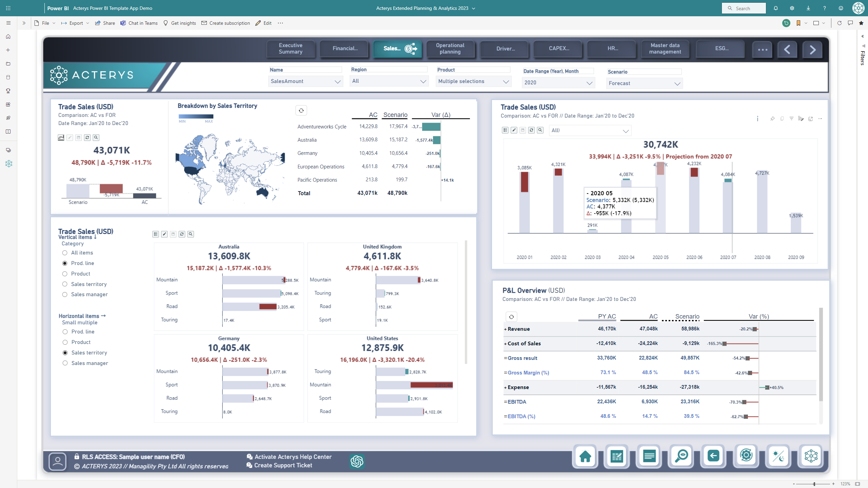Open the Date Range dropdown showing 2020
The image size is (868, 488).
(558, 83)
